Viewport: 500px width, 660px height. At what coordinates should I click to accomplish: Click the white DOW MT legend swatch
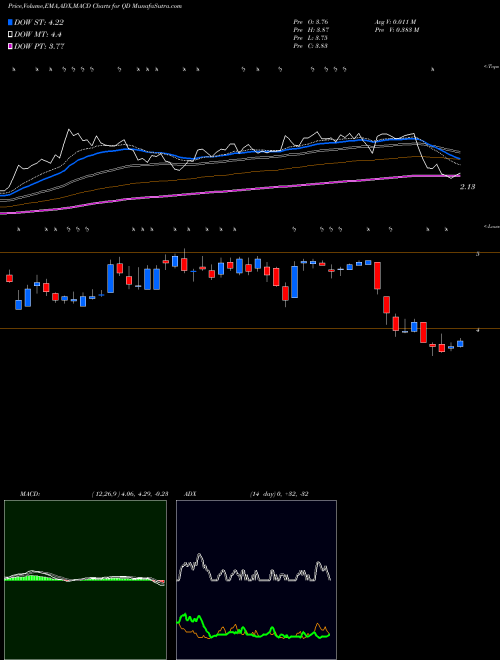(10, 34)
